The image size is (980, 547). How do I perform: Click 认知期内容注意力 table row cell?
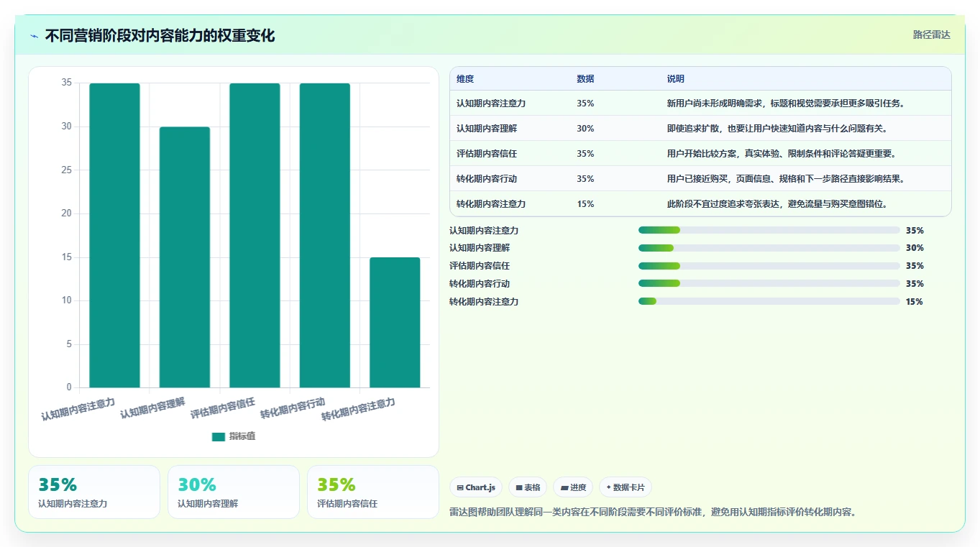(x=491, y=104)
